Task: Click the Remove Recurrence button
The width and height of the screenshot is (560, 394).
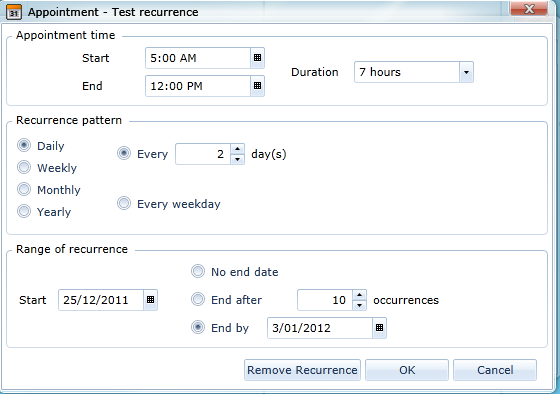Action: click(x=302, y=370)
